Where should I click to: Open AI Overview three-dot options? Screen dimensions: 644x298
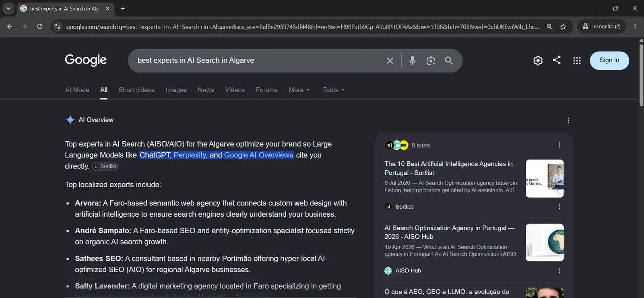click(568, 120)
